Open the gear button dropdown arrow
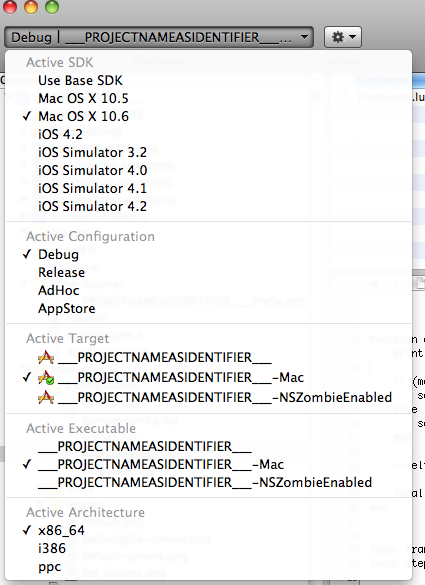This screenshot has height=585, width=425. [352, 37]
